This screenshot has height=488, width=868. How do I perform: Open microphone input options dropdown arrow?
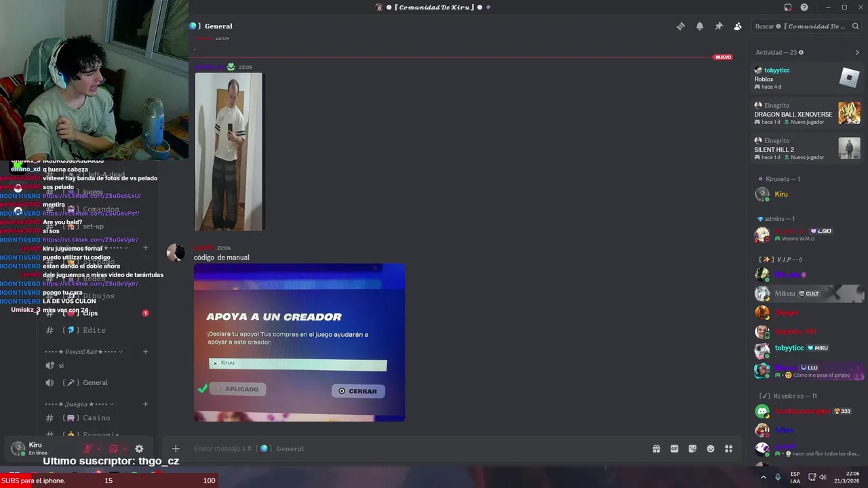point(99,449)
